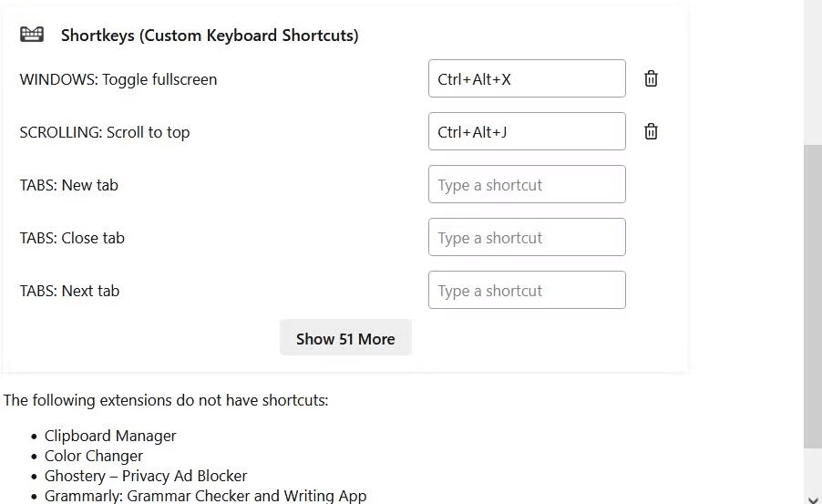Click the Ghostery – Privacy Ad Blocker entry
Image resolution: width=822 pixels, height=504 pixels.
click(x=146, y=476)
